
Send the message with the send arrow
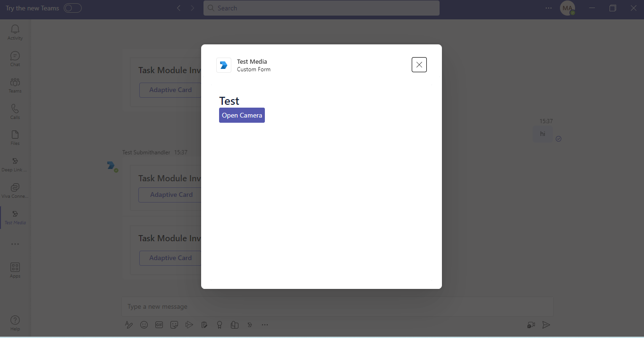click(x=546, y=325)
